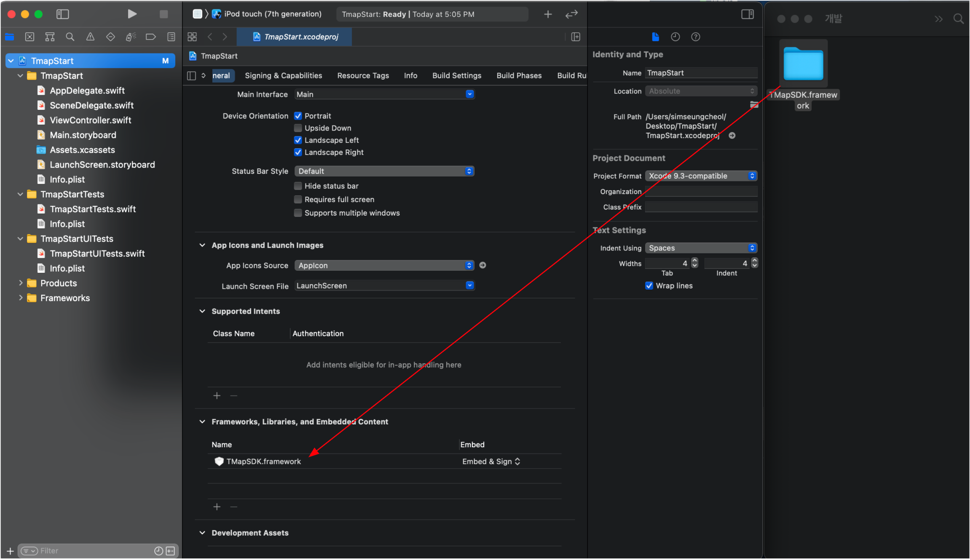Viewport: 970px width, 560px height.
Task: Increase the Tab width stepper
Action: click(694, 261)
